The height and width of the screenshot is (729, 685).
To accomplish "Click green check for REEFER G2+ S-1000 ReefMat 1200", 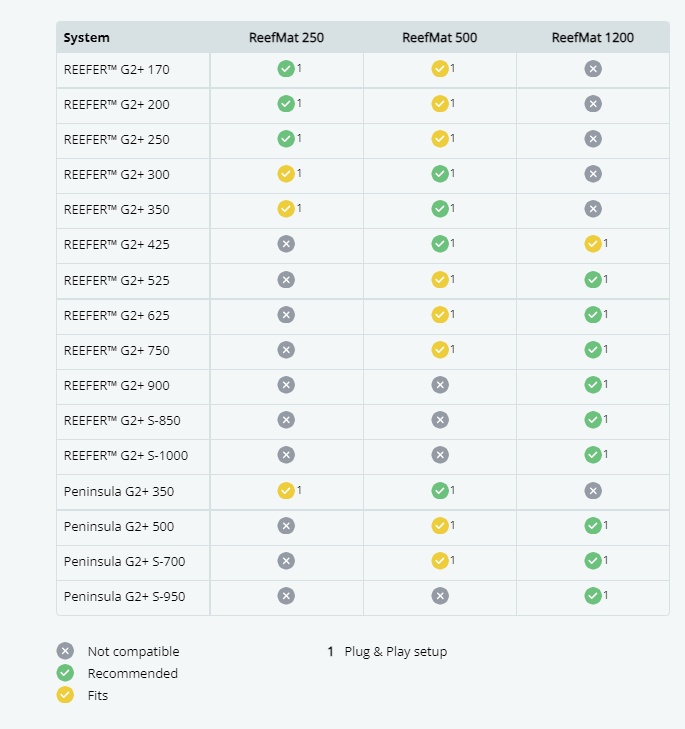I will pyautogui.click(x=592, y=455).
